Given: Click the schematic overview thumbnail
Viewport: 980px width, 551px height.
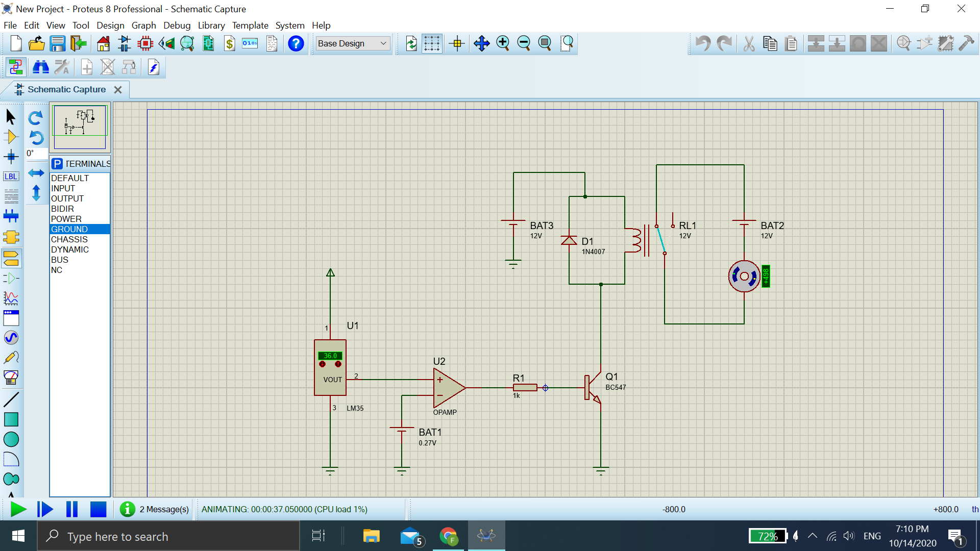Looking at the screenshot, I should (80, 126).
